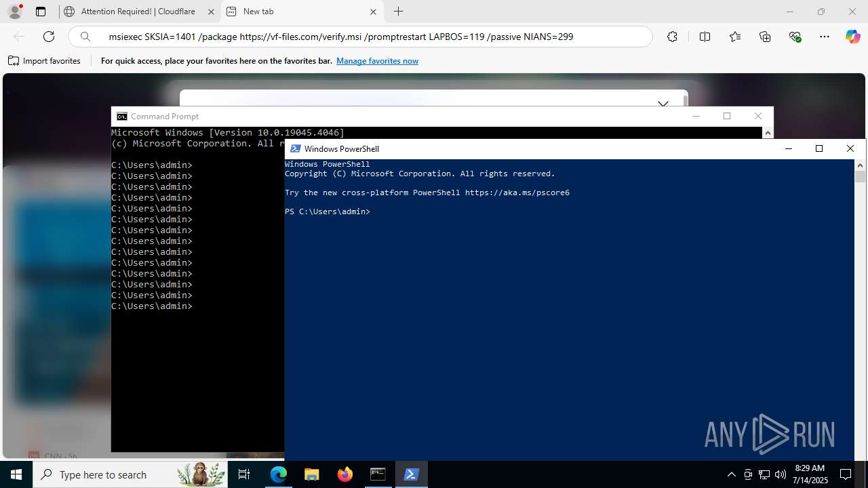Open a new browser tab
Screen dimensions: 868x488
399,12
